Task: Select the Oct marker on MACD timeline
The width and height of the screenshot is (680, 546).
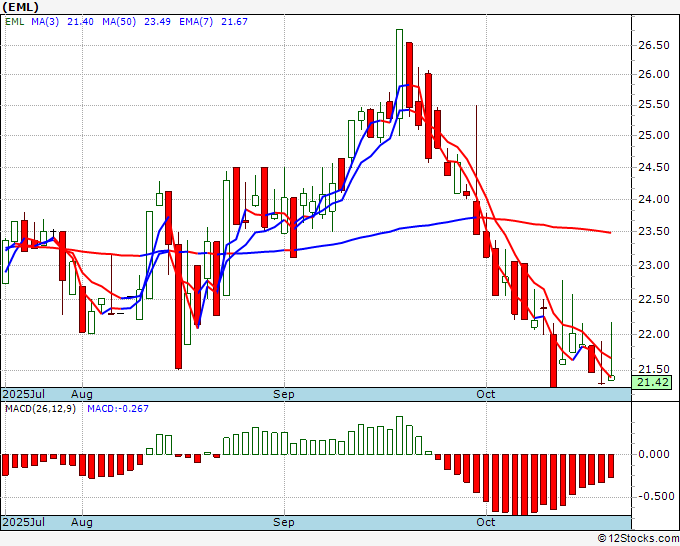Action: tap(485, 522)
